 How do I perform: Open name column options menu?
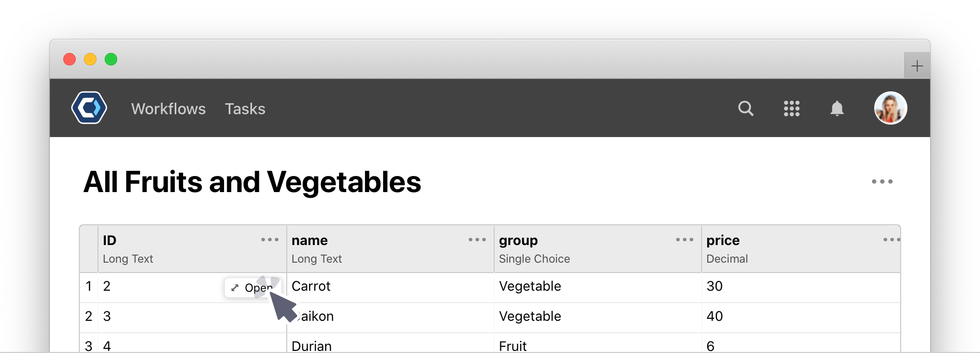coord(477,240)
